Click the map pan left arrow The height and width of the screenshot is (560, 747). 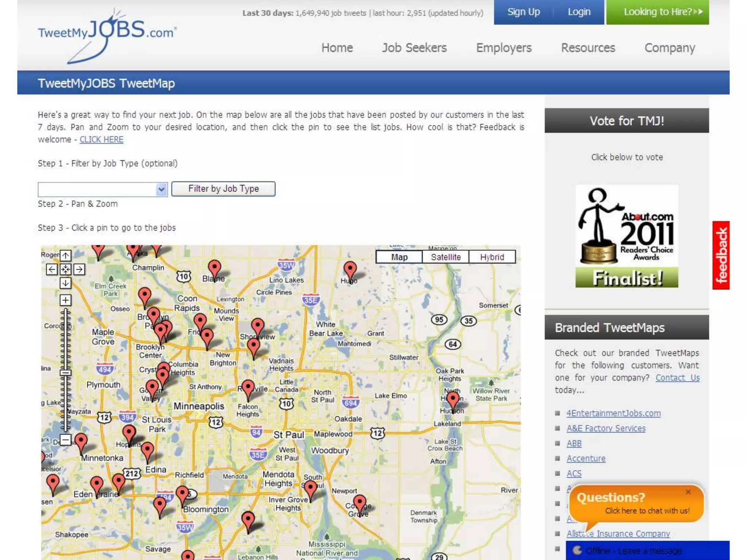[51, 269]
